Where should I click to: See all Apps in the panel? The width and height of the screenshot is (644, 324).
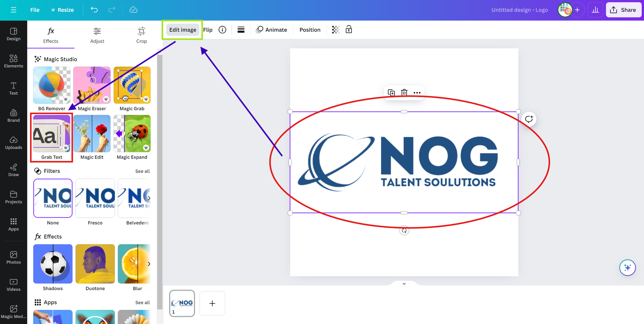tap(143, 303)
